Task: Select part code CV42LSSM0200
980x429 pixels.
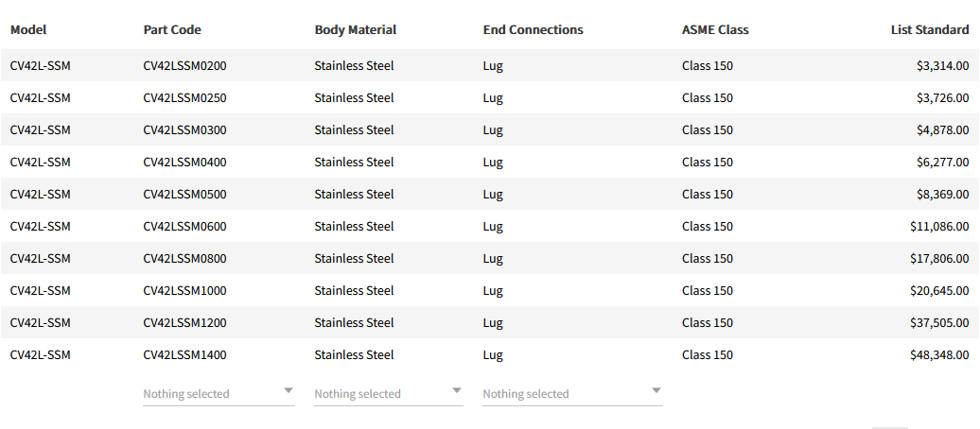Action: [184, 66]
